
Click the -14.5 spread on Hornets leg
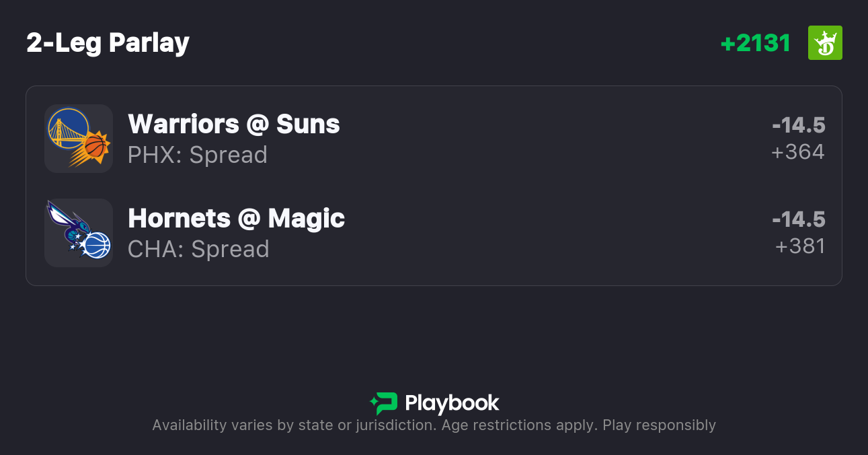click(x=798, y=219)
